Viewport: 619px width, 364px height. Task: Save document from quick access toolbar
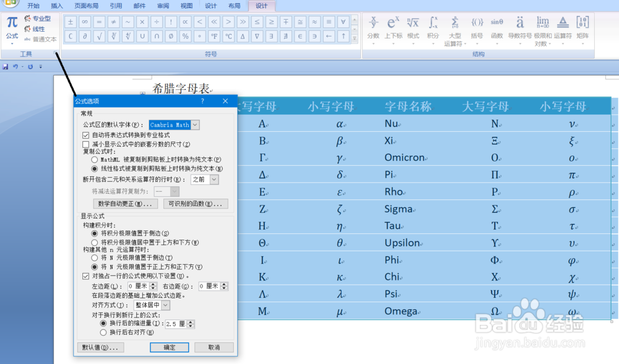tap(5, 67)
